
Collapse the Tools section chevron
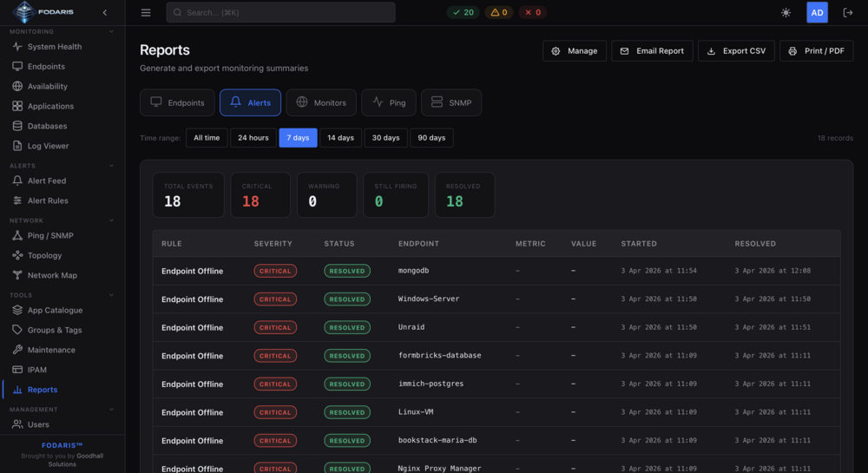point(111,295)
